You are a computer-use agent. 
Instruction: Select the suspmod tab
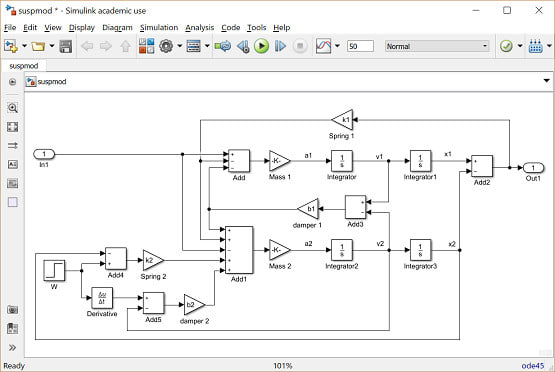pyautogui.click(x=23, y=66)
